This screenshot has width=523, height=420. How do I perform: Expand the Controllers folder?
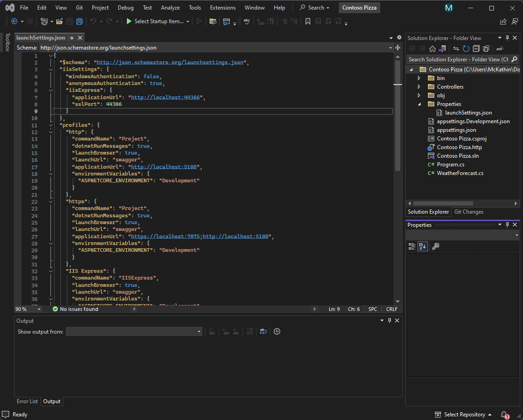tap(419, 87)
